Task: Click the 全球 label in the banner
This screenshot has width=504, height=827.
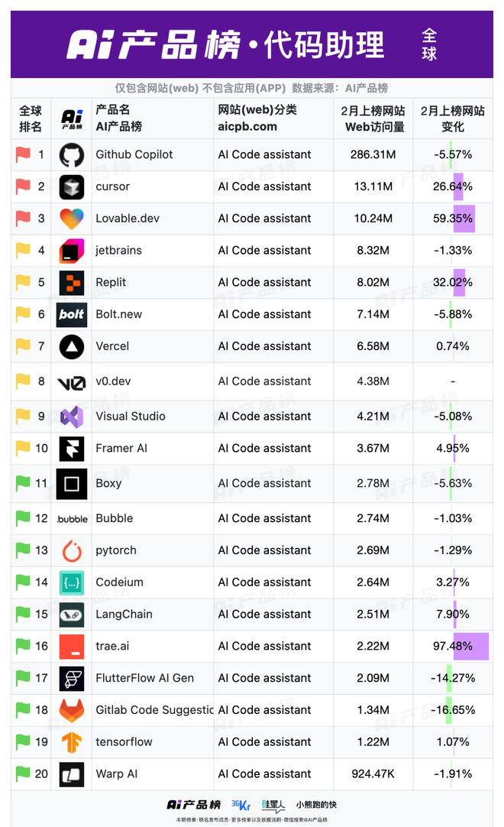Action: tap(429, 44)
